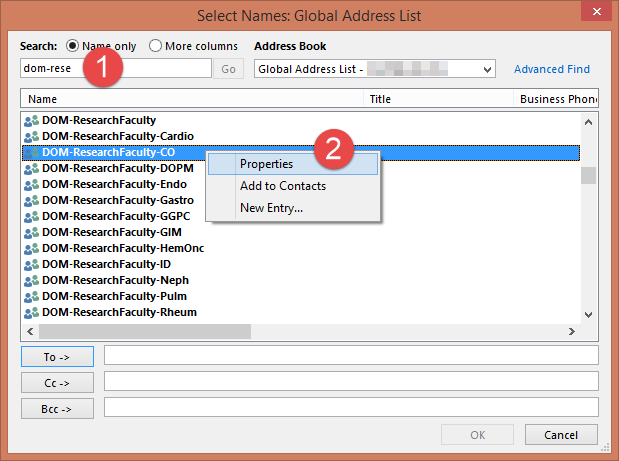Select the Name only radio button

tap(73, 46)
